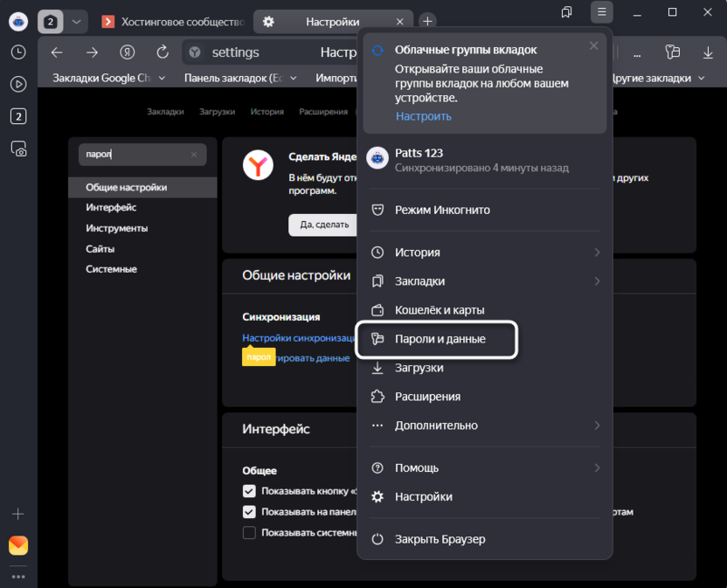Close the cloud tab groups banner
727x588 pixels.
point(594,46)
